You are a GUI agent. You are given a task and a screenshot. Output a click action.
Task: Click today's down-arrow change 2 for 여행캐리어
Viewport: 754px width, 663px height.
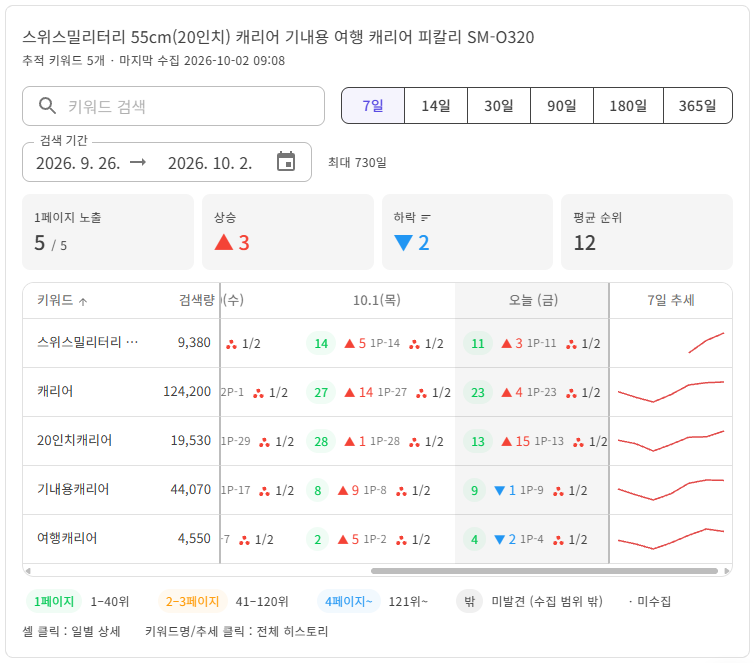tap(505, 539)
